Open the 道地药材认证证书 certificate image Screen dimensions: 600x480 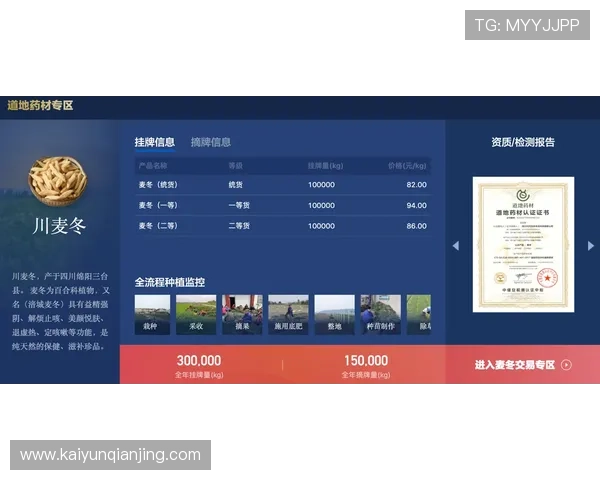pos(523,244)
